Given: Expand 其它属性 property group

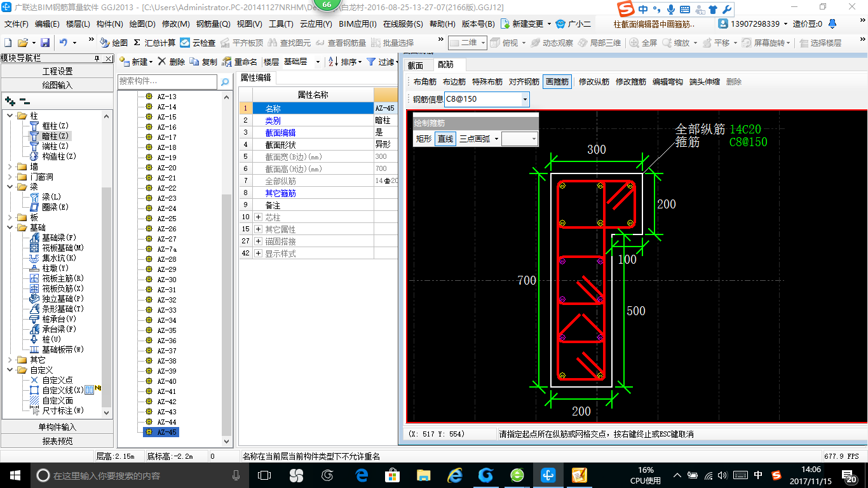Looking at the screenshot, I should (258, 229).
